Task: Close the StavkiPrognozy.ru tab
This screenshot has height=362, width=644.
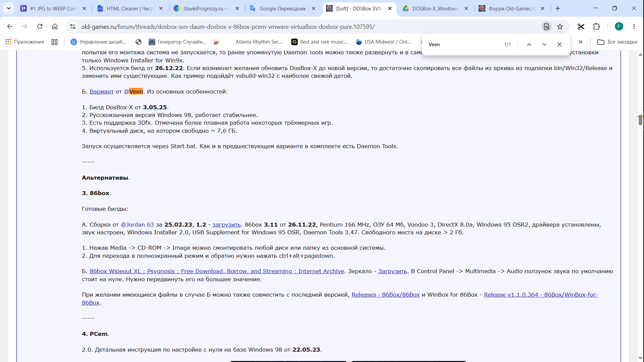Action: [x=237, y=8]
